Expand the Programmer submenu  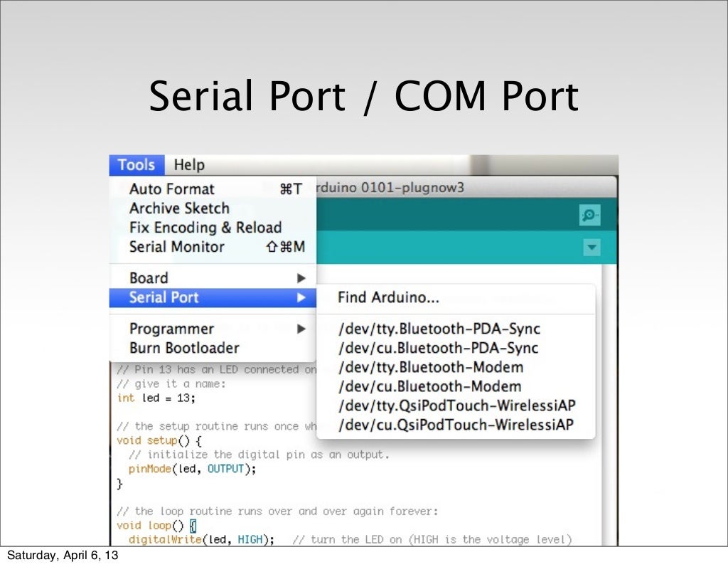point(213,329)
